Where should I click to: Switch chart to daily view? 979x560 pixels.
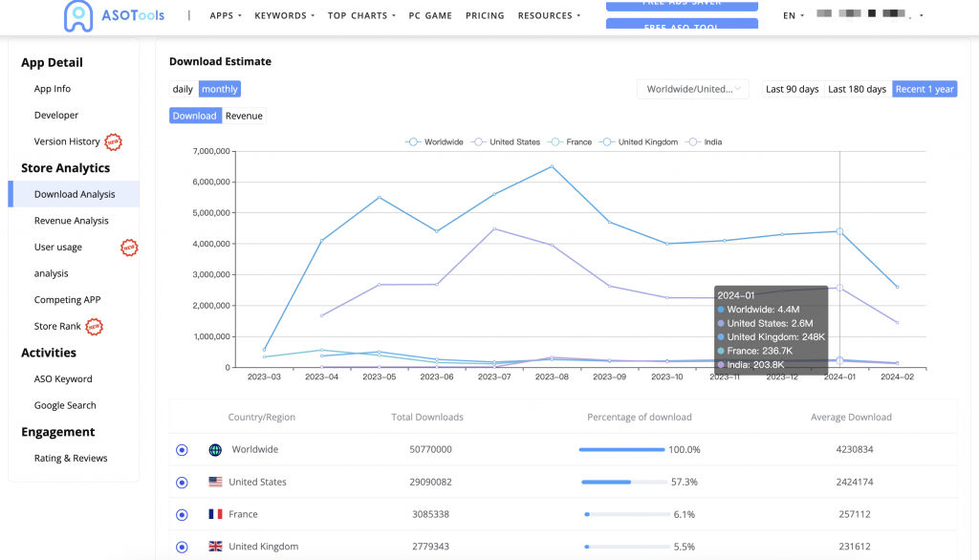click(x=183, y=89)
